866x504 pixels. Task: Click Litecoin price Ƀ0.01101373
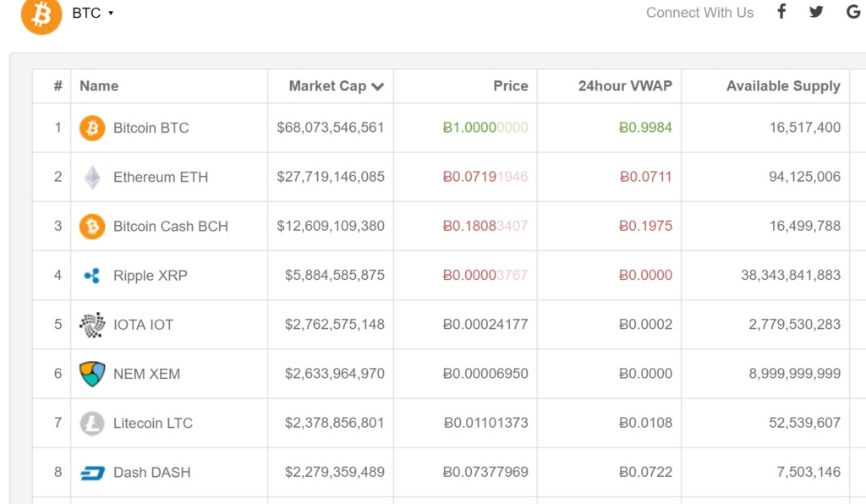486,422
